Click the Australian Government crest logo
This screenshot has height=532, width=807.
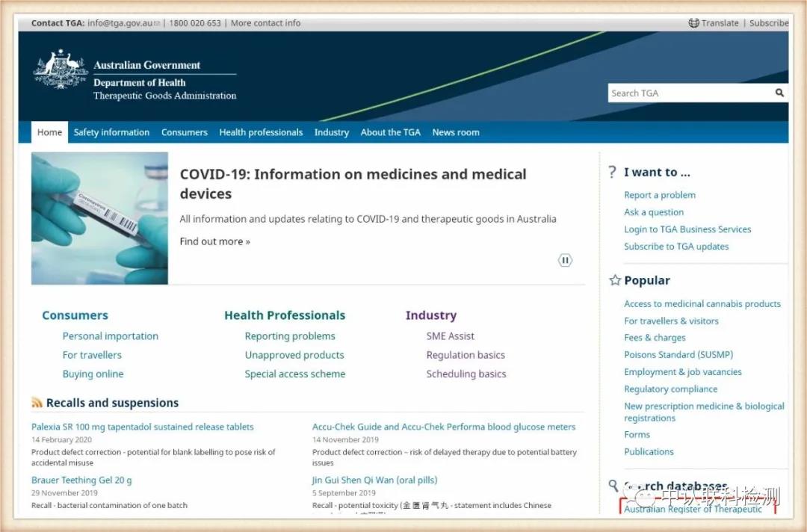61,70
